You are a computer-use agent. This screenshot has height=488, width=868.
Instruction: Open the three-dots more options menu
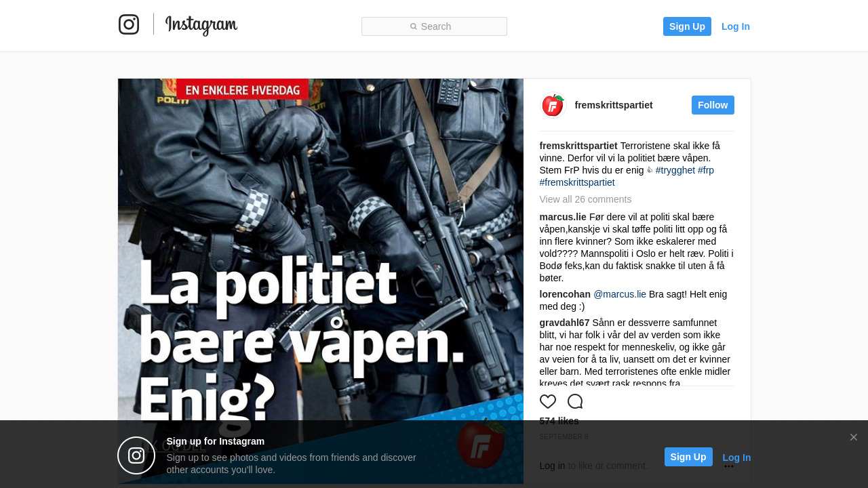click(x=729, y=466)
